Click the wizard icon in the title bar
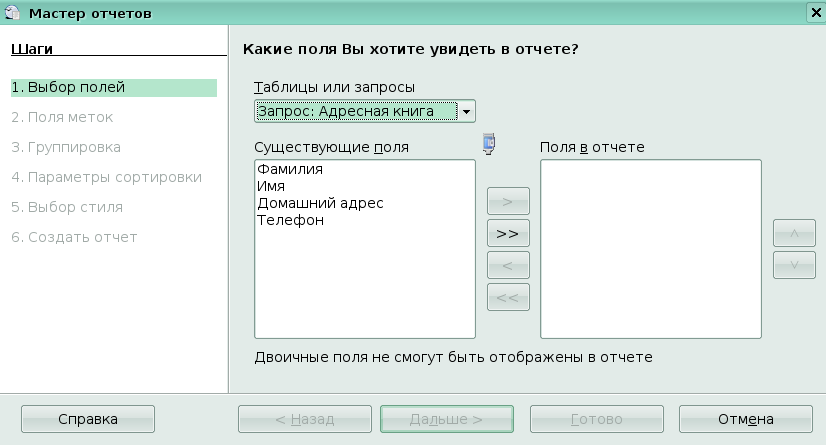826x445 pixels. pos(11,11)
